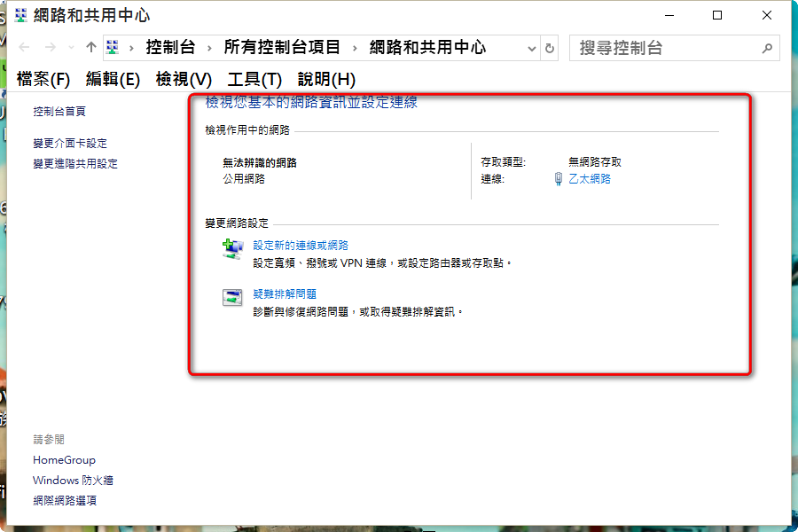Click the Back navigation arrow
This screenshot has height=532, width=798.
[24, 48]
